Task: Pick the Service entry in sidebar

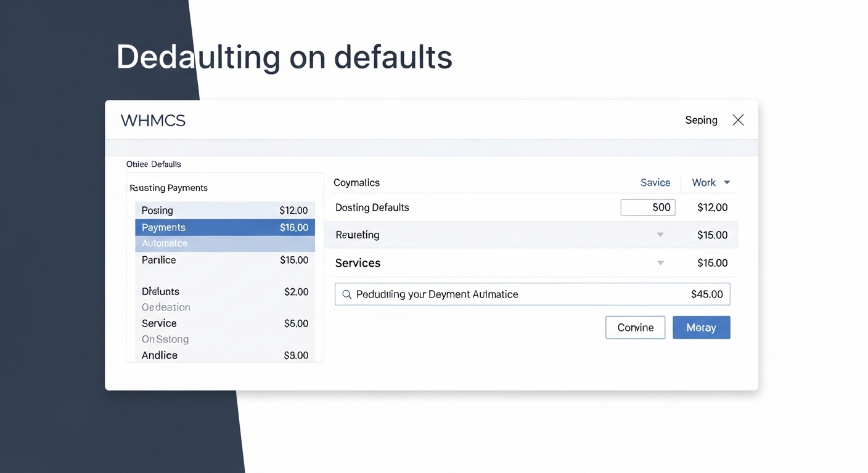Action: [225, 323]
